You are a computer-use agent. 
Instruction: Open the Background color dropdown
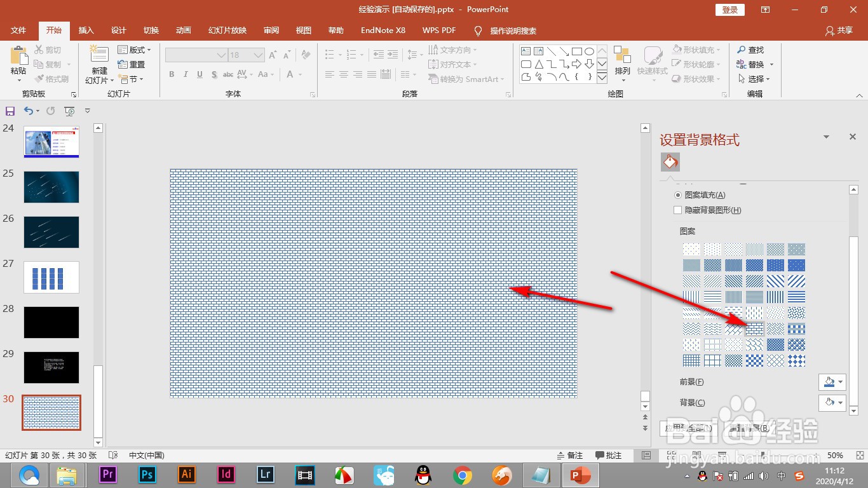pos(833,402)
